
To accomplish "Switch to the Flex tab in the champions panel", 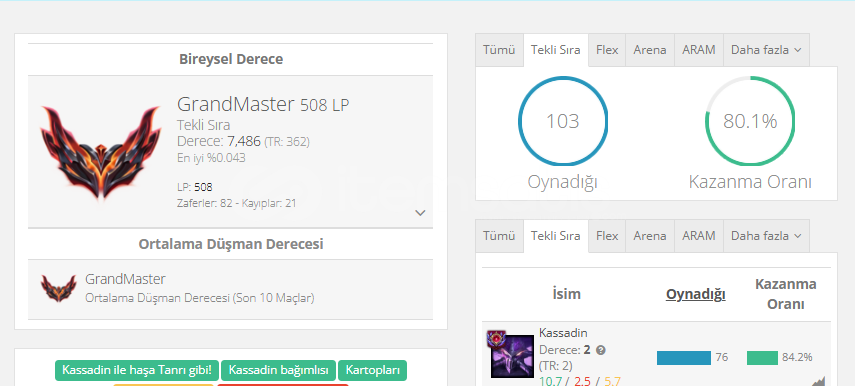I will [x=607, y=236].
